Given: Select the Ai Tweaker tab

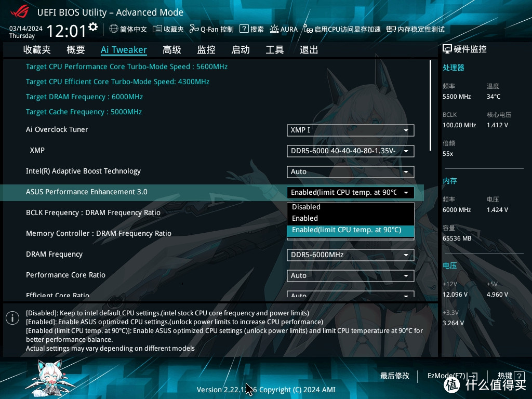Looking at the screenshot, I should (124, 50).
